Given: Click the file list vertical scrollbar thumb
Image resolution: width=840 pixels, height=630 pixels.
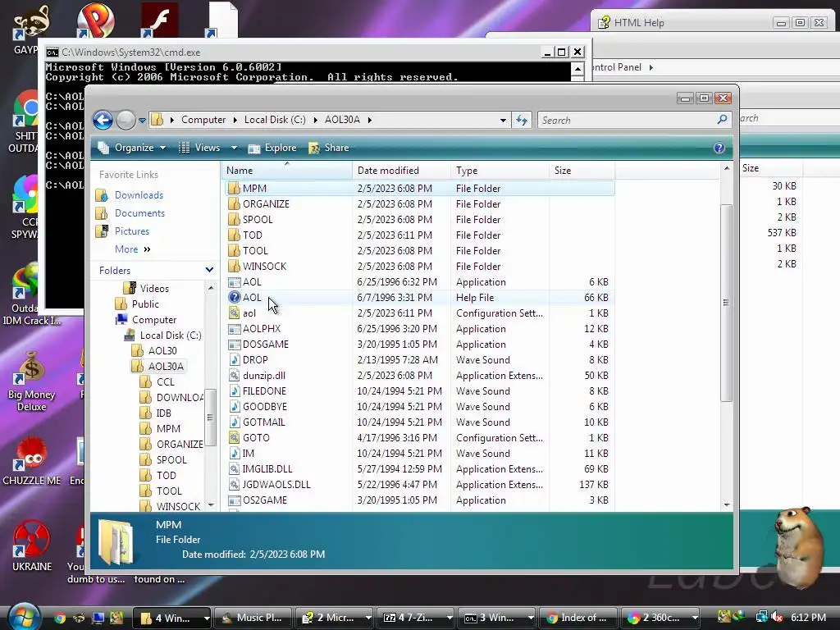Looking at the screenshot, I should point(726,303).
